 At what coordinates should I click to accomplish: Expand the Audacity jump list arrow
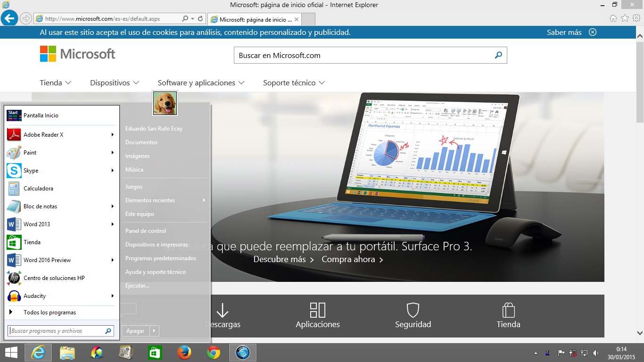(x=113, y=296)
